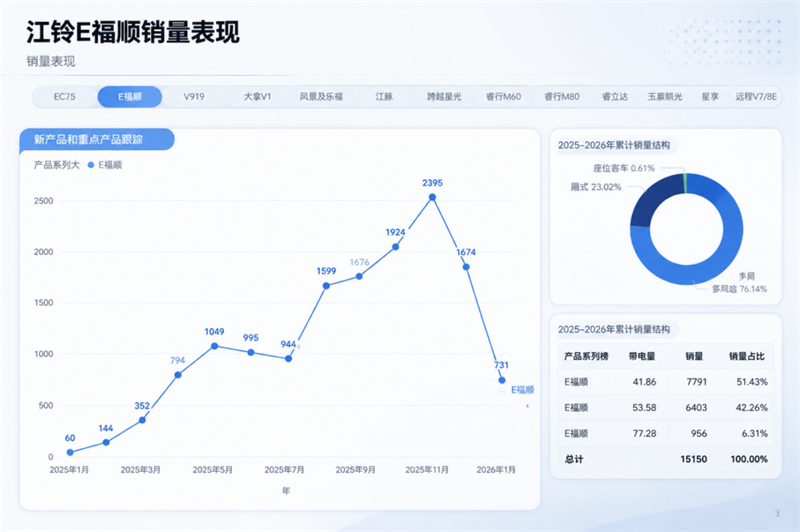Select the 6403 sales cell
The image size is (800, 532).
[696, 408]
